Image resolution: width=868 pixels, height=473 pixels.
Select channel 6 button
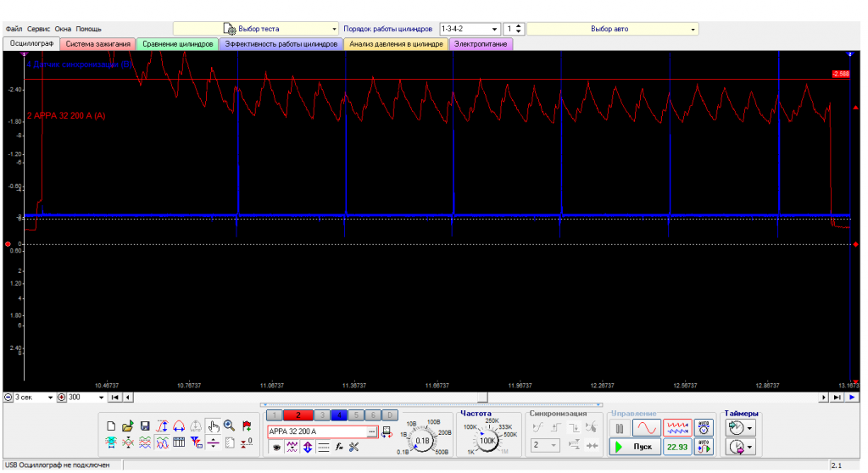pos(373,415)
